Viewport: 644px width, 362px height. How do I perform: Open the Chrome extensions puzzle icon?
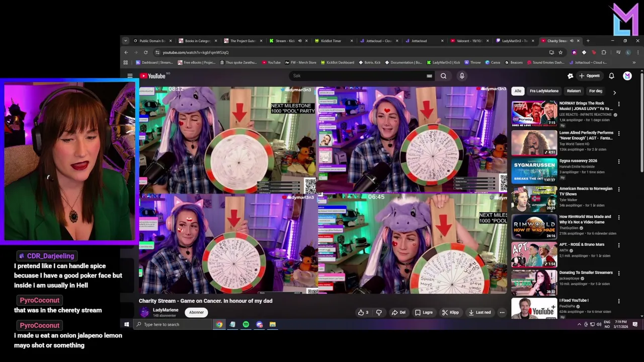coord(604,52)
